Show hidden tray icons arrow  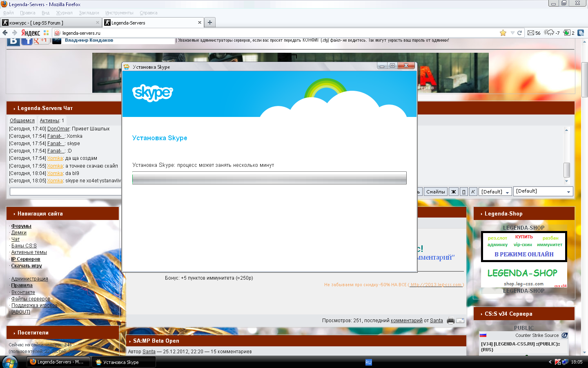coord(550,362)
